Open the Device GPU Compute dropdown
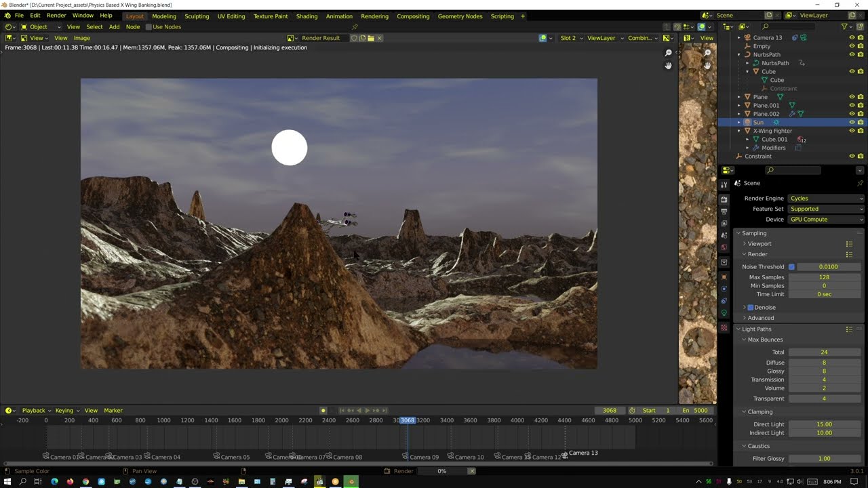Screen dimensions: 868x488 coord(826,220)
